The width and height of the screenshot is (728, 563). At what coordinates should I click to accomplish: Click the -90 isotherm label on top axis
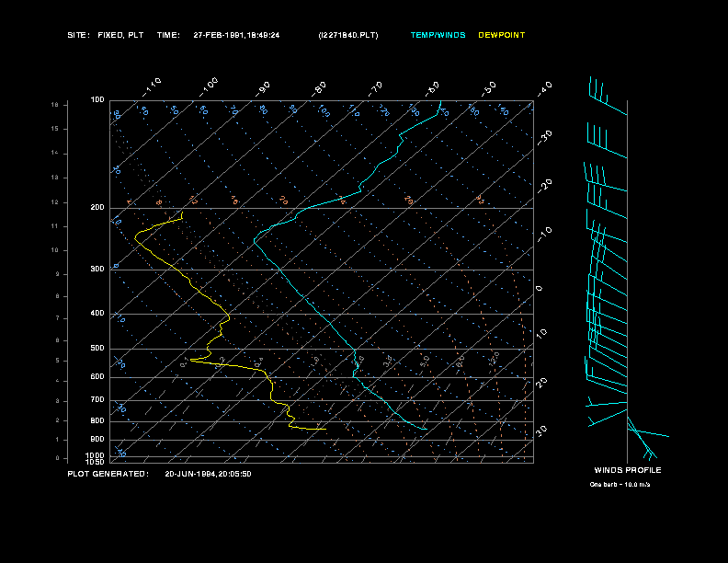[x=263, y=89]
